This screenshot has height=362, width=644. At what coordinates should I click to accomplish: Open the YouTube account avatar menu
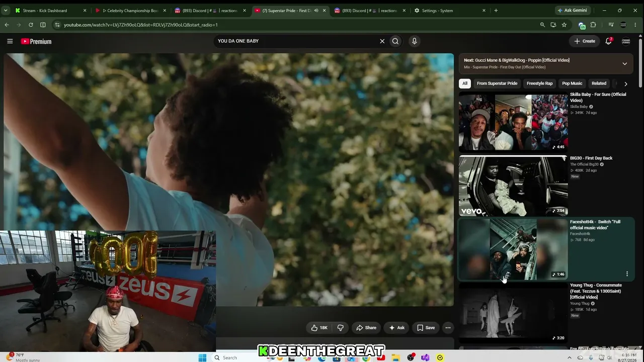click(626, 41)
